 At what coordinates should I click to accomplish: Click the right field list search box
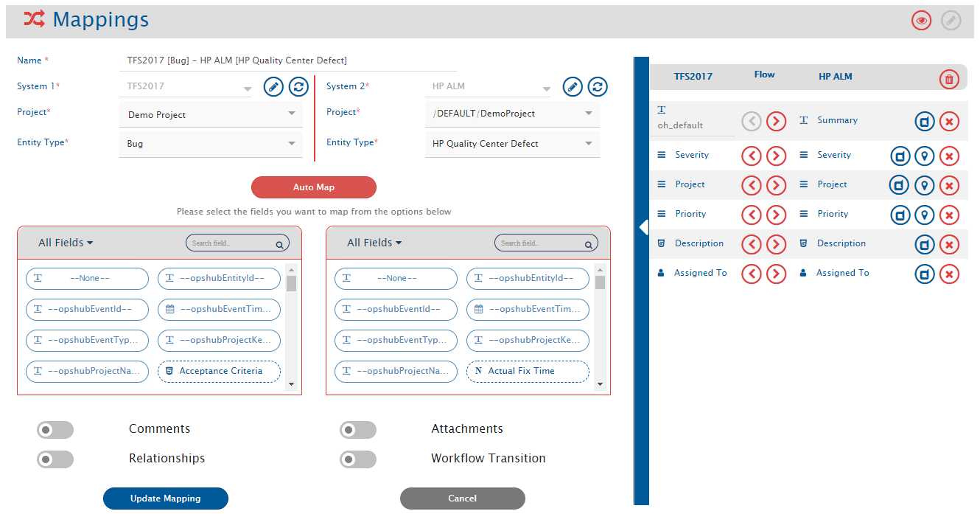pos(541,243)
